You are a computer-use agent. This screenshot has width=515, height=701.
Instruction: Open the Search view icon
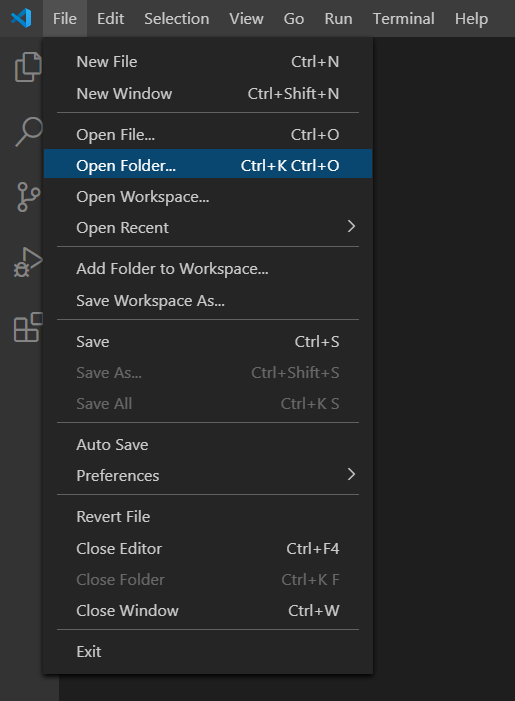(29, 131)
